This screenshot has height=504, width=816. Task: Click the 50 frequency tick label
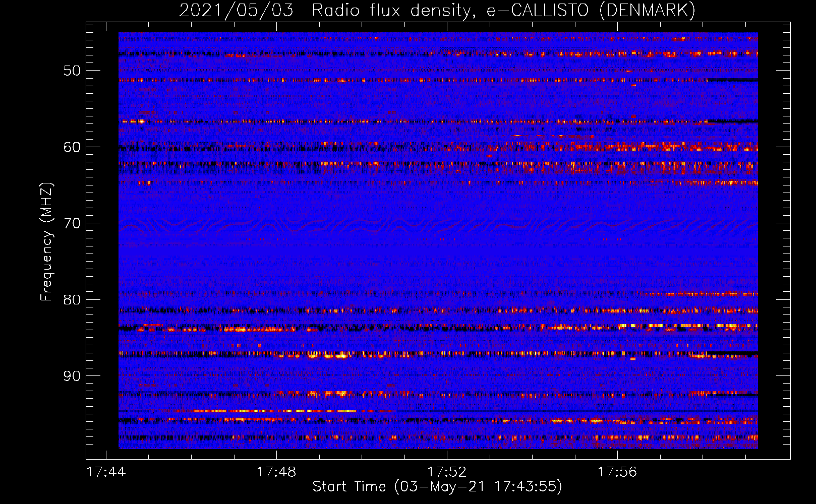click(72, 71)
